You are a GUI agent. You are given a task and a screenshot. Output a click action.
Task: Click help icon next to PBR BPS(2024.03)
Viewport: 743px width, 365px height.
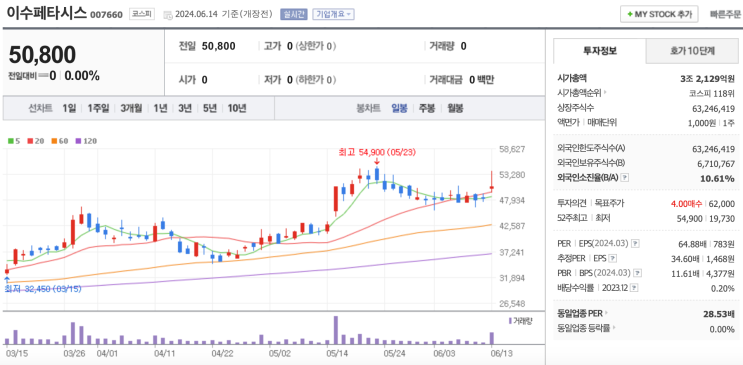click(638, 273)
